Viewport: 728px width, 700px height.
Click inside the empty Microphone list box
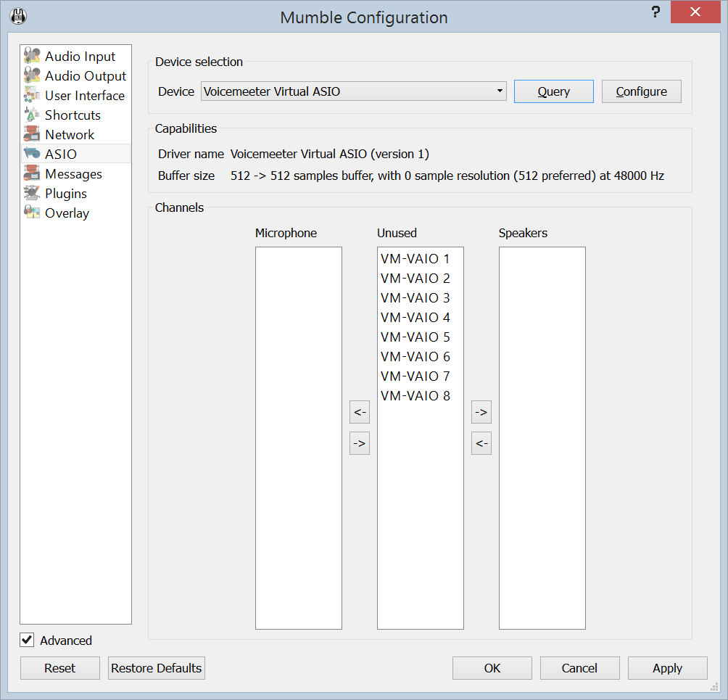pos(299,438)
